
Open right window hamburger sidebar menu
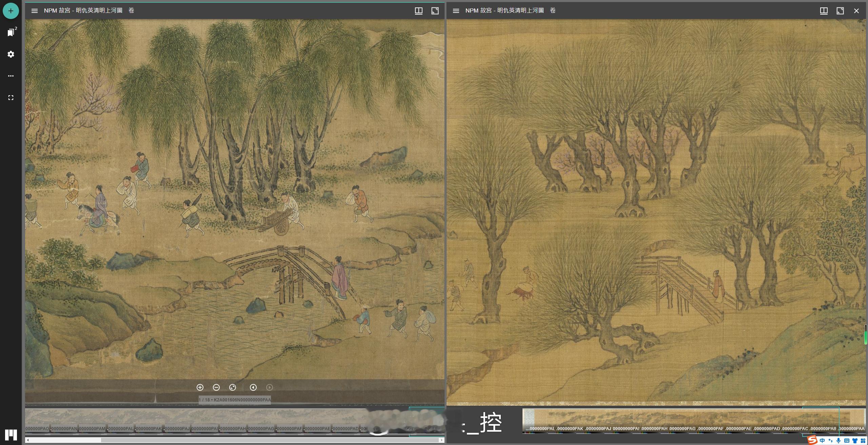pos(456,11)
